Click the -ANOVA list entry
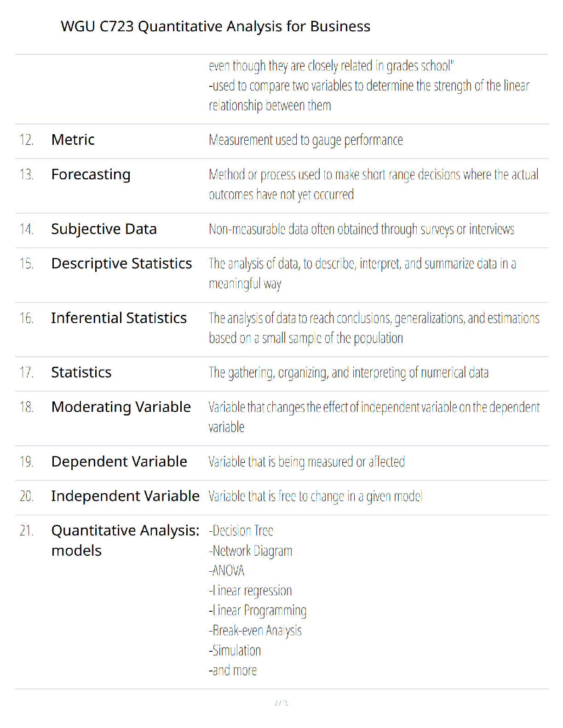This screenshot has width=563, height=728. coord(227,571)
